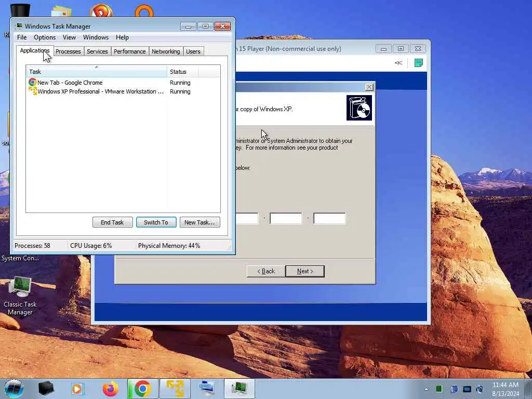Select the 'New Tab - Google Chrome' row
This screenshot has height=399, width=532.
point(123,83)
